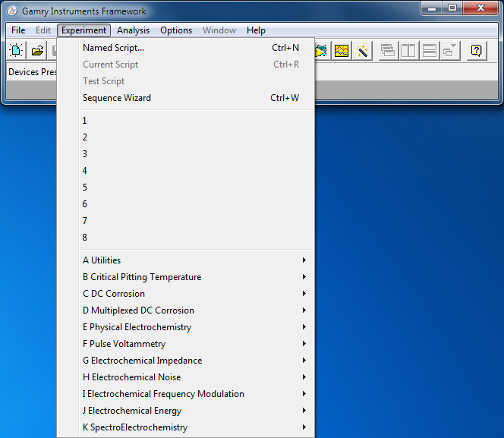Select recent script entry 6
504x438 pixels.
point(185,204)
